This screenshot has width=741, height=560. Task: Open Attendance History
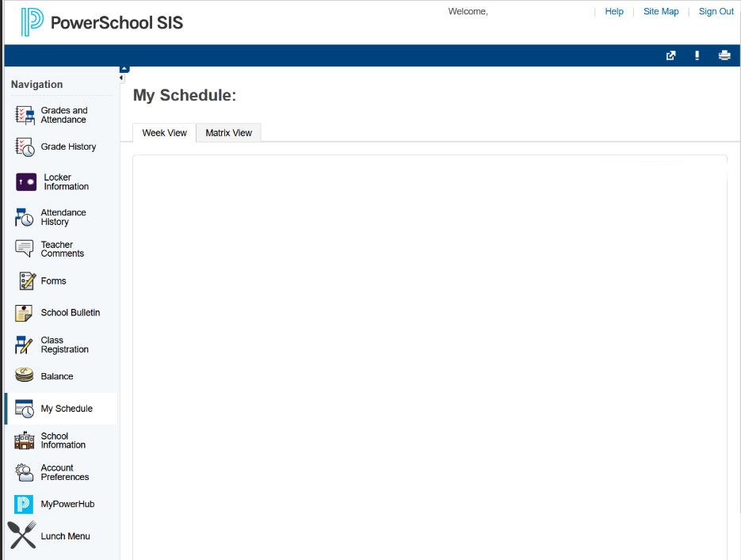pos(59,217)
